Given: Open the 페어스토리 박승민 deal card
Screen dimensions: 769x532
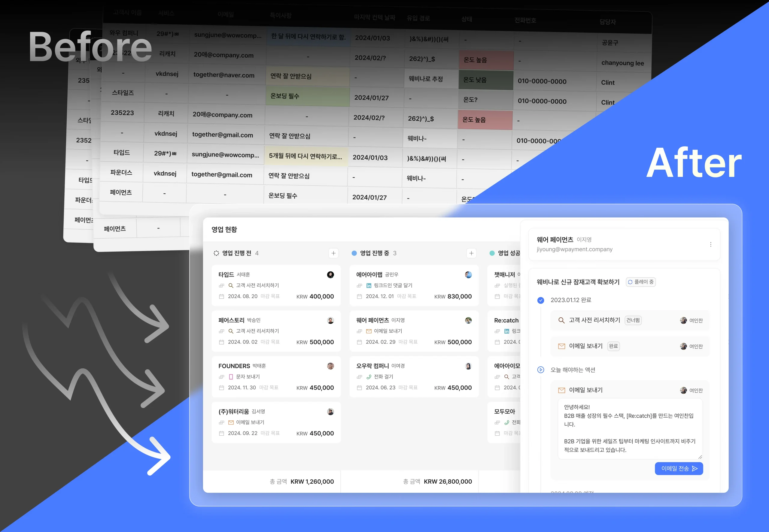Looking at the screenshot, I should click(276, 331).
